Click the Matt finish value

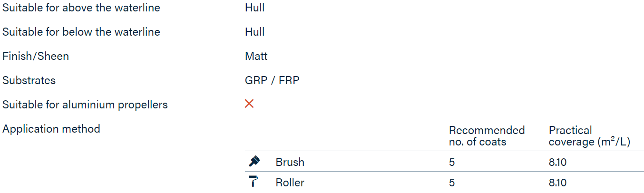pos(256,56)
